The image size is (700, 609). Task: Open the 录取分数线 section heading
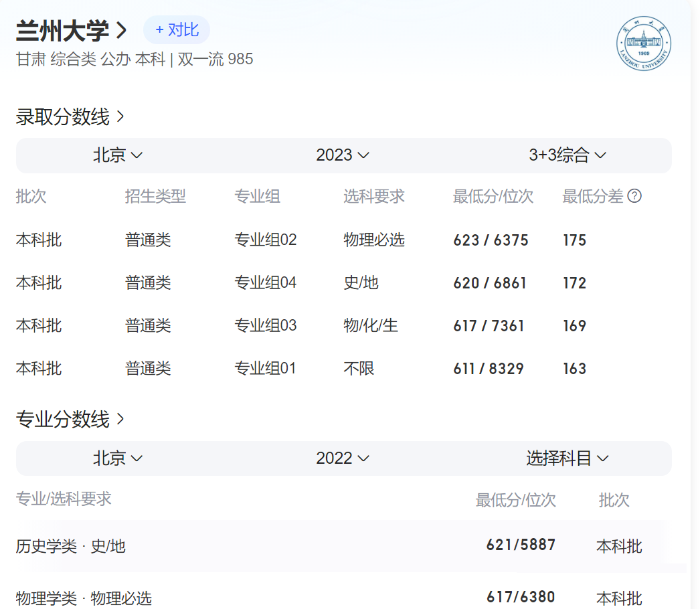coord(70,117)
